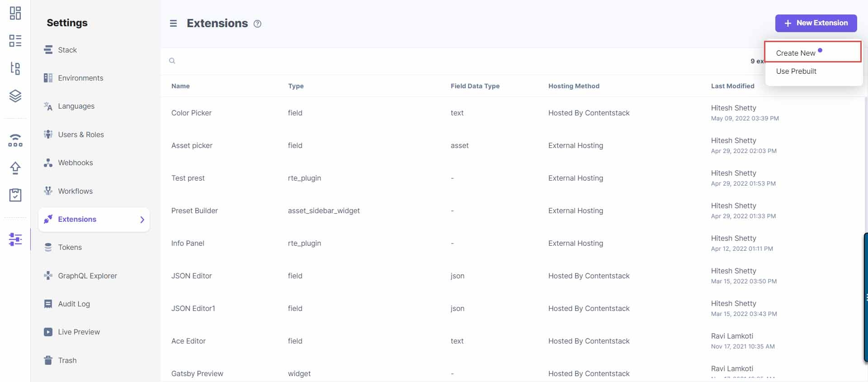Go to Users & Roles settings
868x382 pixels.
[80, 134]
